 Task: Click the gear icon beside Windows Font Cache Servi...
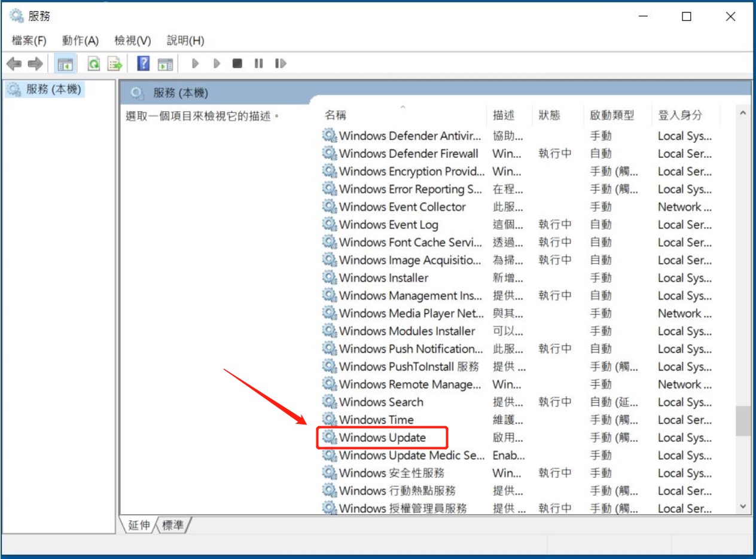(x=330, y=242)
